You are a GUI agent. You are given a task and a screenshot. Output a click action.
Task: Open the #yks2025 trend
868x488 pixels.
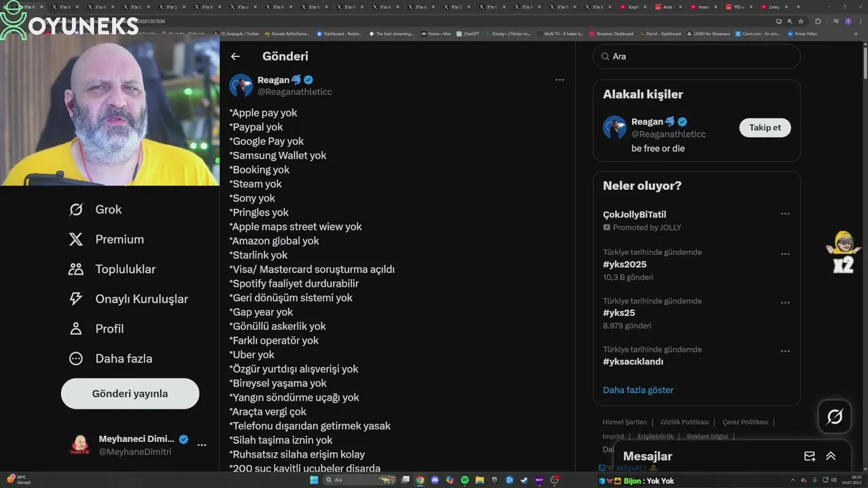click(x=625, y=264)
